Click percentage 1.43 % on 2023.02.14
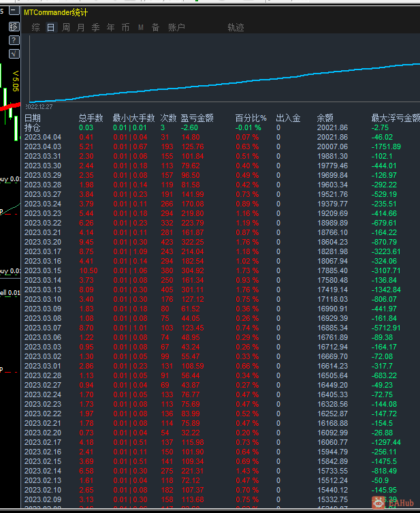 point(247,471)
